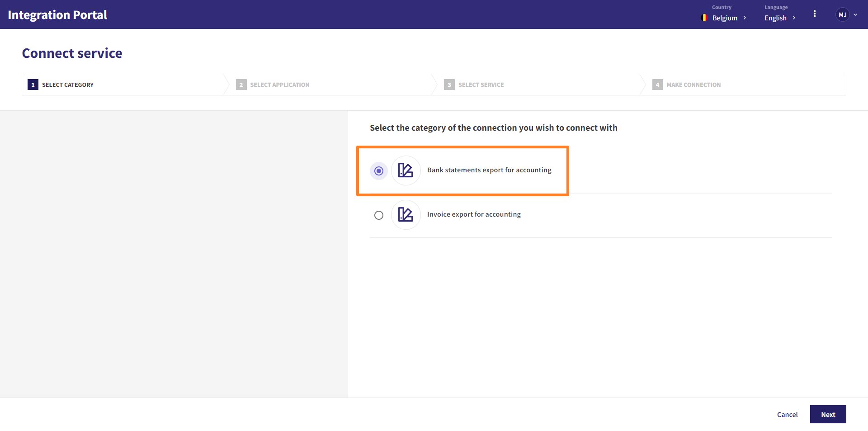
Task: Click 'Invoice export for accounting' label
Action: click(x=474, y=214)
